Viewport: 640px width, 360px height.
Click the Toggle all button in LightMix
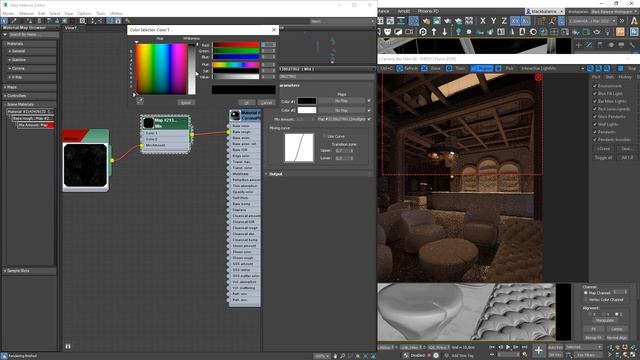pyautogui.click(x=603, y=158)
